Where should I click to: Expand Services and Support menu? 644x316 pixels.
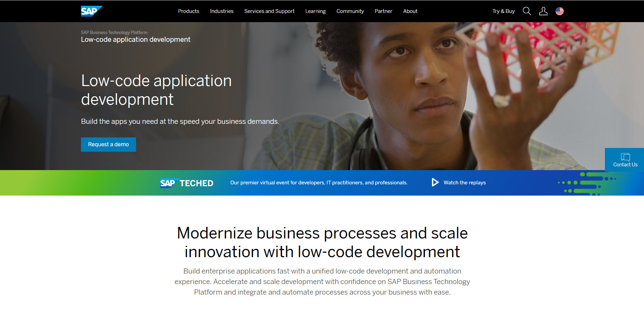point(269,11)
